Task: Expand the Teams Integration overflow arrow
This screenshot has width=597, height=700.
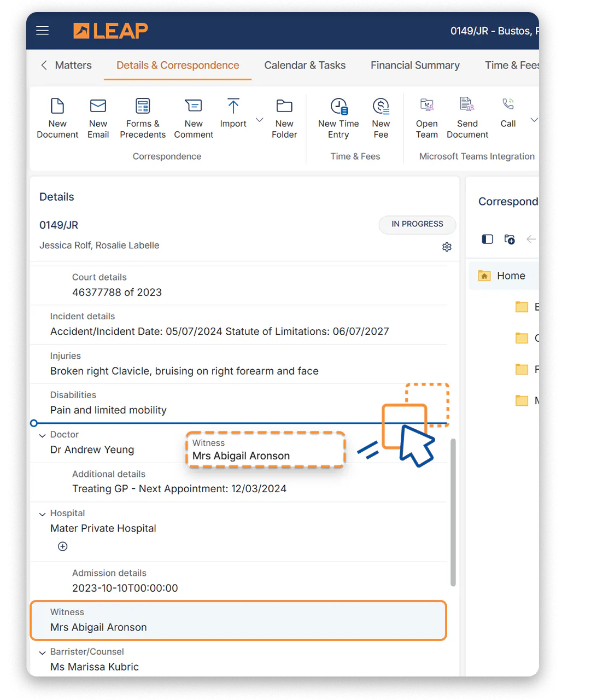Action: click(x=535, y=120)
